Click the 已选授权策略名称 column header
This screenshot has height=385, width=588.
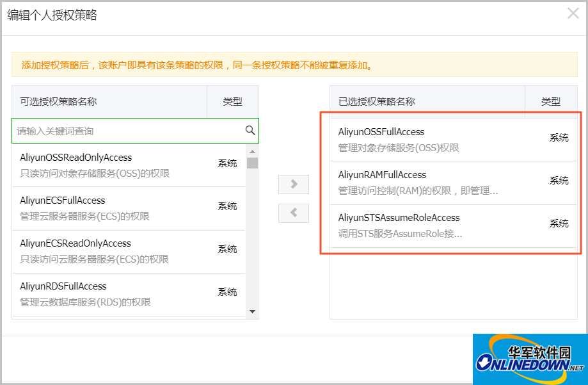click(377, 101)
